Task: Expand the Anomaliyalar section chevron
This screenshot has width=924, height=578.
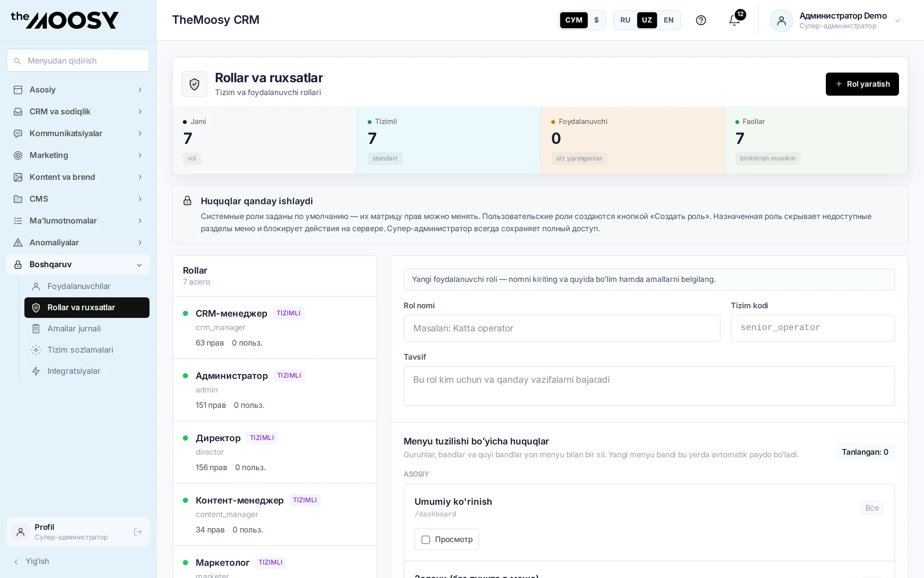Action: pos(140,243)
